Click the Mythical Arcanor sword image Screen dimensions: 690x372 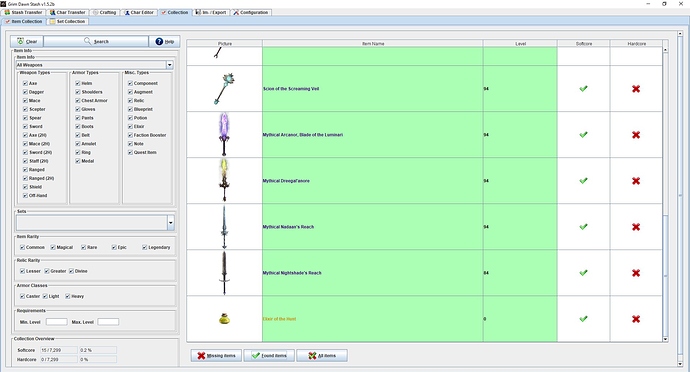point(224,134)
